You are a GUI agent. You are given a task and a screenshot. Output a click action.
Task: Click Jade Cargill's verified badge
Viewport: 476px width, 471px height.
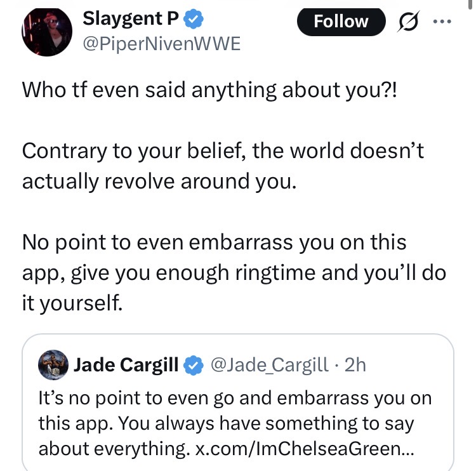click(x=192, y=365)
